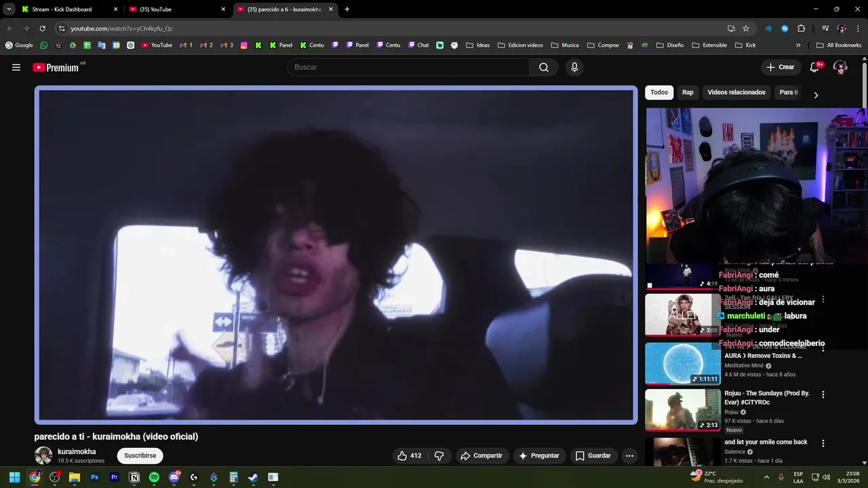The image size is (868, 488).
Task: Open the tab search dropdown arrow
Action: pos(9,9)
